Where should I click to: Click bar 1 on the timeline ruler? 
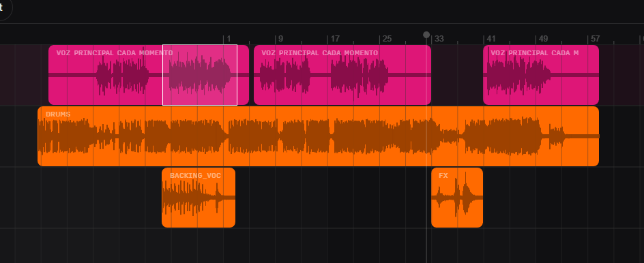click(229, 39)
